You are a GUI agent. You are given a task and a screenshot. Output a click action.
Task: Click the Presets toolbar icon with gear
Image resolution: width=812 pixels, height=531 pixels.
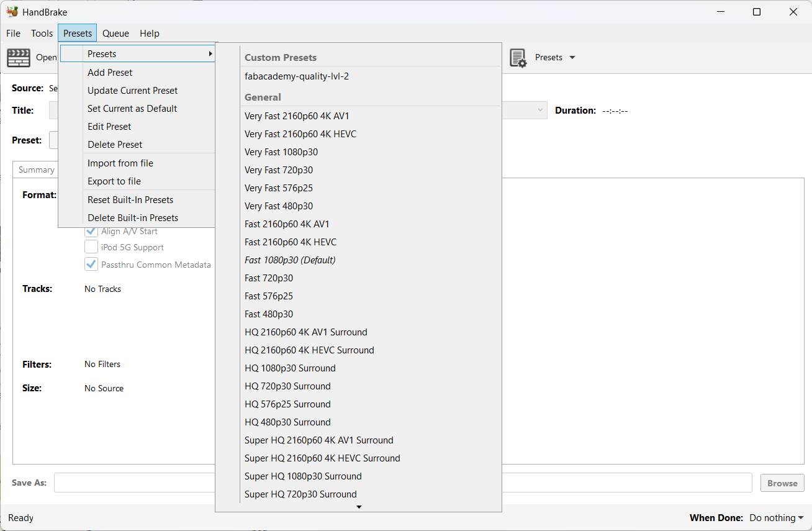[x=518, y=58]
